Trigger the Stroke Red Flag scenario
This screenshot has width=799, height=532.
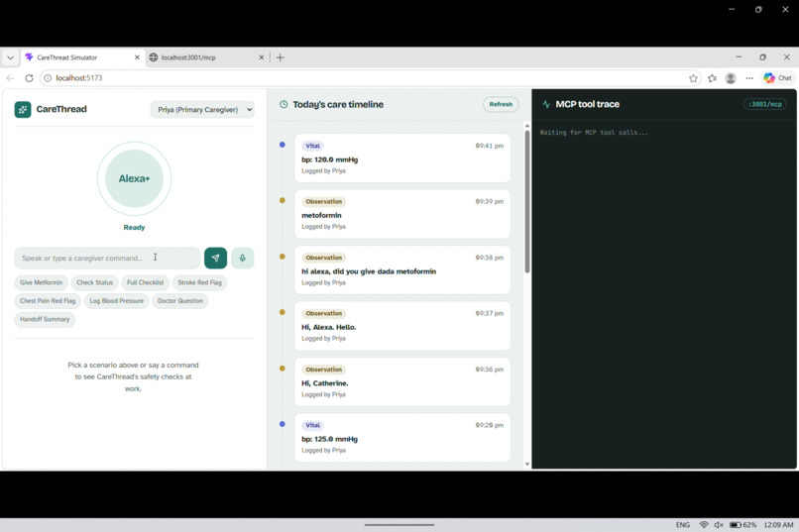[200, 282]
